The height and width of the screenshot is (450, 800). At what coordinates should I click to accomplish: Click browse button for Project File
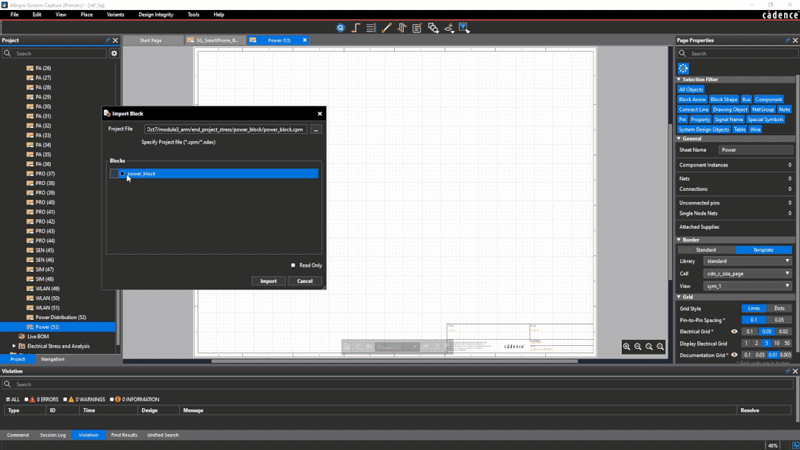pos(316,130)
